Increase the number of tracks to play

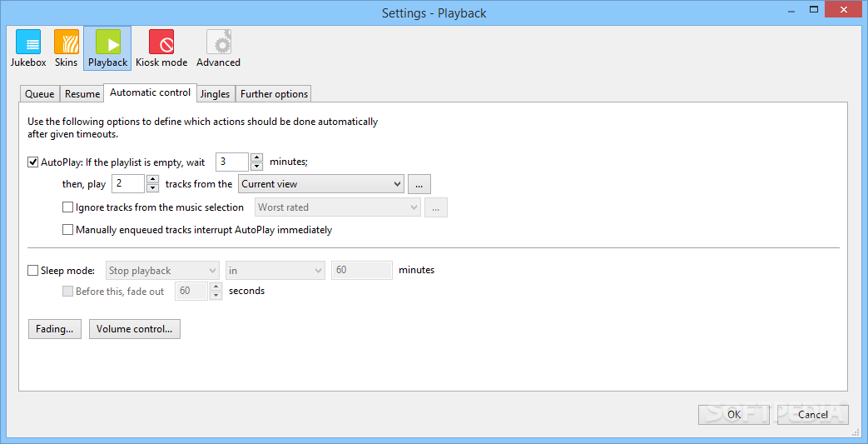(x=153, y=179)
